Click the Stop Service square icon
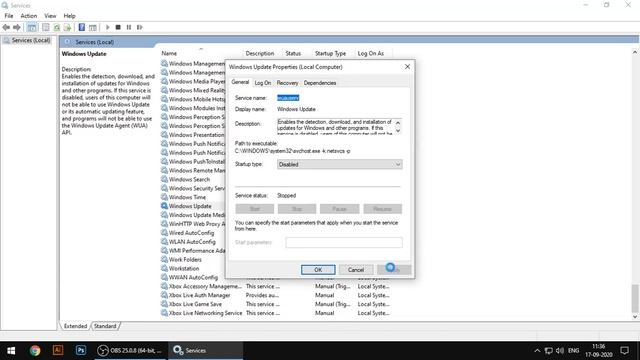 tap(118, 27)
